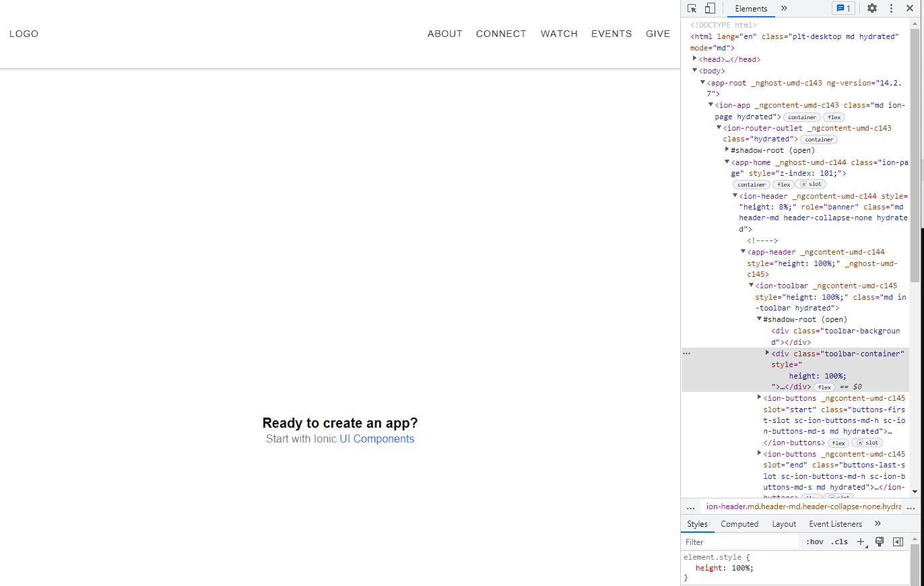
Task: Collapse the ion-toolbar node
Action: pos(751,285)
